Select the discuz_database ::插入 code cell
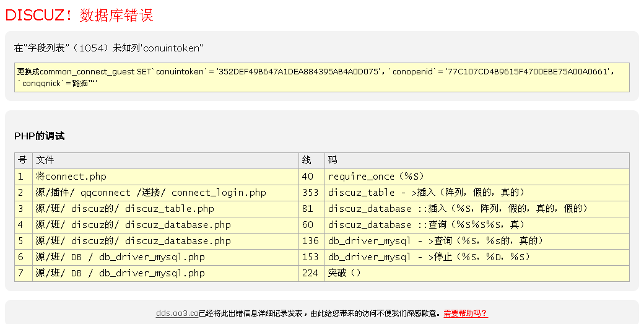The height and width of the screenshot is (324, 644). pos(477,209)
